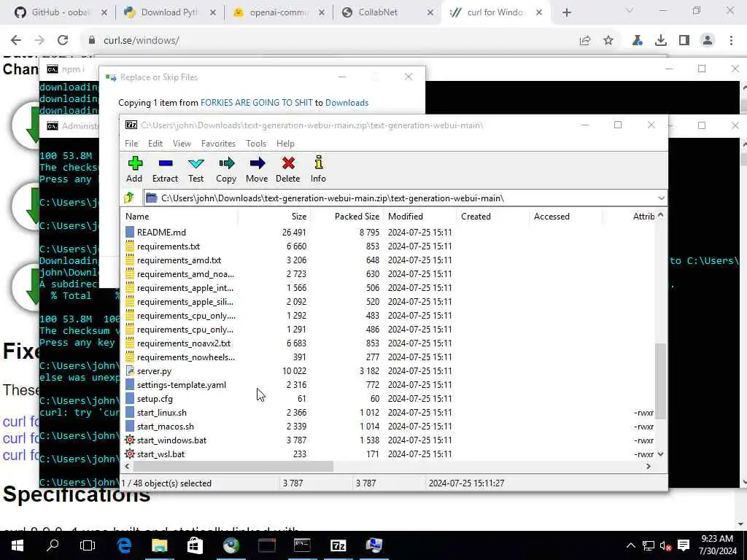The width and height of the screenshot is (747, 560).
Task: Click the Add button in 7-Zip toolbar
Action: point(134,169)
